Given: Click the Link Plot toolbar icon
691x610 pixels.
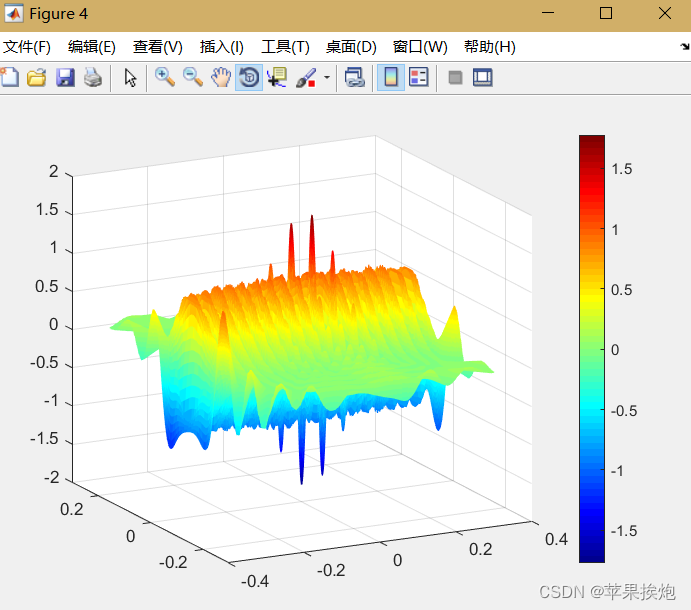Looking at the screenshot, I should [x=355, y=78].
